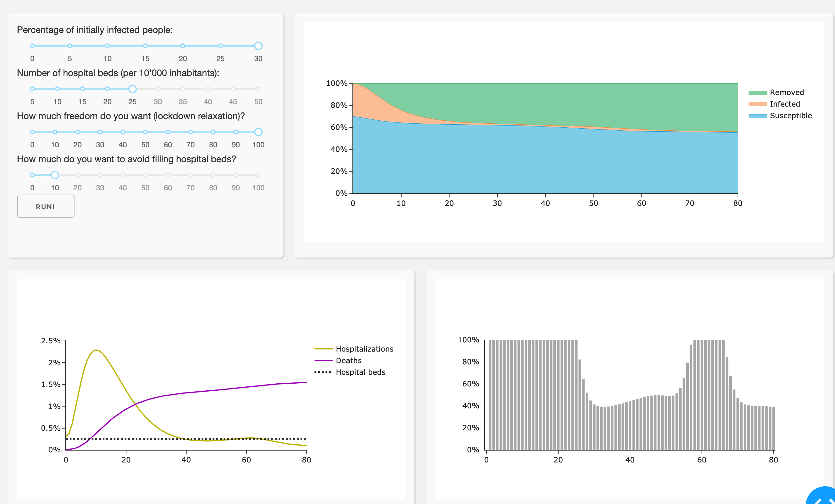Toggle the Infected legend series
The height and width of the screenshot is (504, 835).
(784, 104)
